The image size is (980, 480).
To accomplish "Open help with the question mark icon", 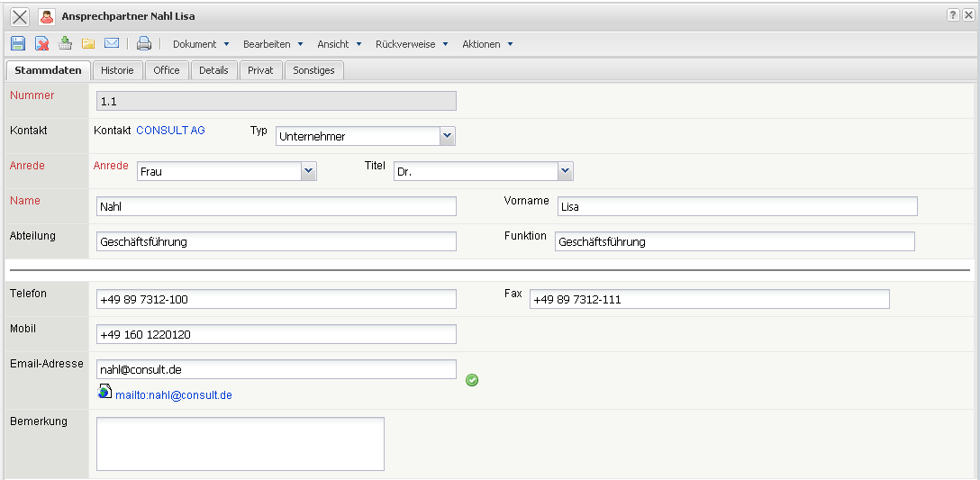I will pyautogui.click(x=953, y=16).
